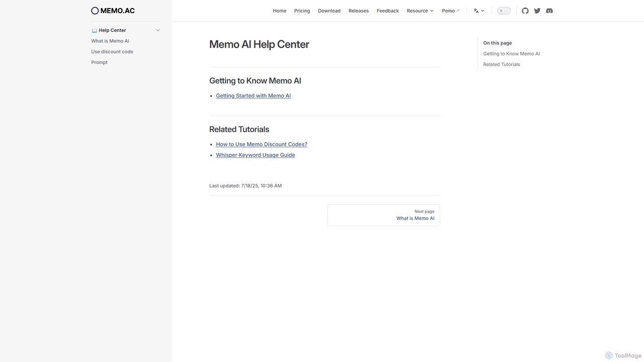Select Use discount code in sidebar
Viewport: 644px width, 362px height.
[x=112, y=52]
